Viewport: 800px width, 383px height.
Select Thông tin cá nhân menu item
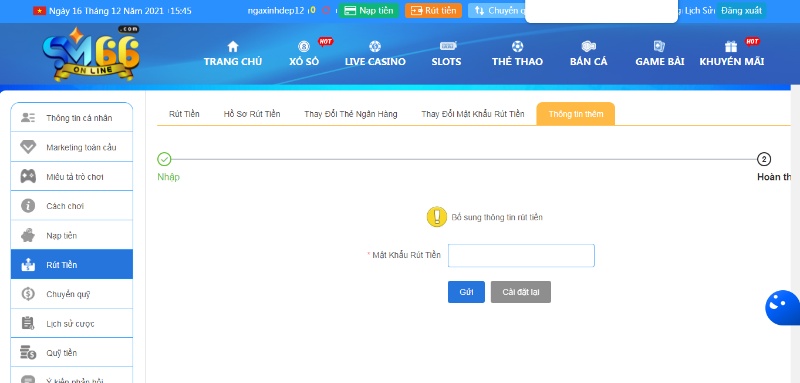71,118
